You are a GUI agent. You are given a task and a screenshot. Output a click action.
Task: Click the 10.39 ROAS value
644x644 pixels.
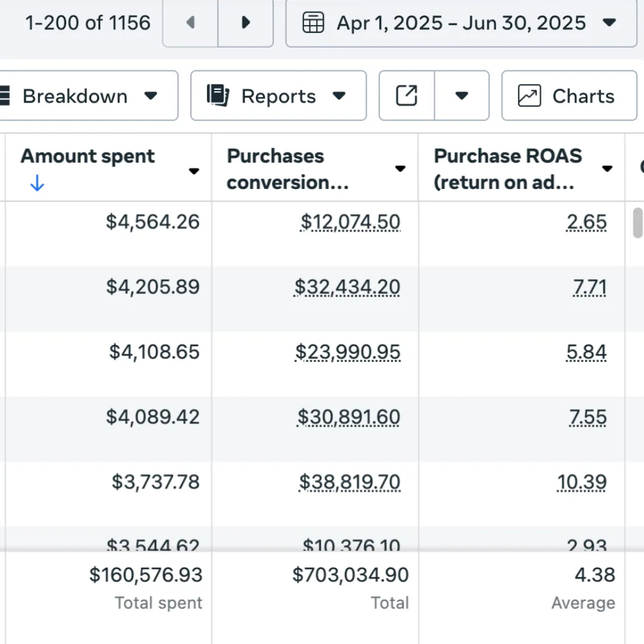pos(581,482)
